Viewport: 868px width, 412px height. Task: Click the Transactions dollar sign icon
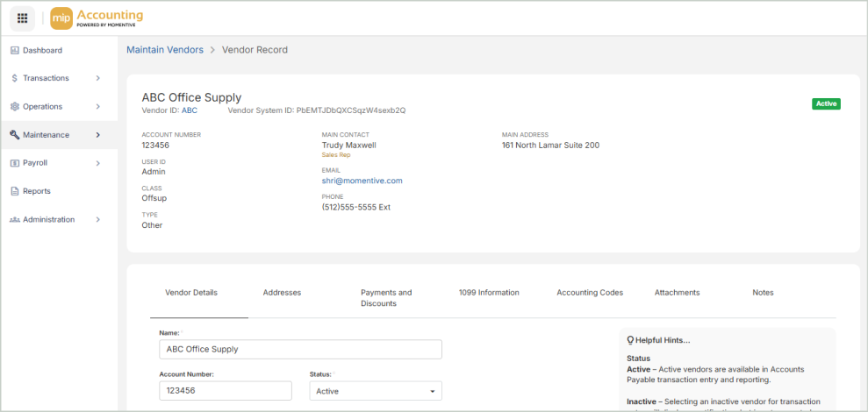(15, 79)
